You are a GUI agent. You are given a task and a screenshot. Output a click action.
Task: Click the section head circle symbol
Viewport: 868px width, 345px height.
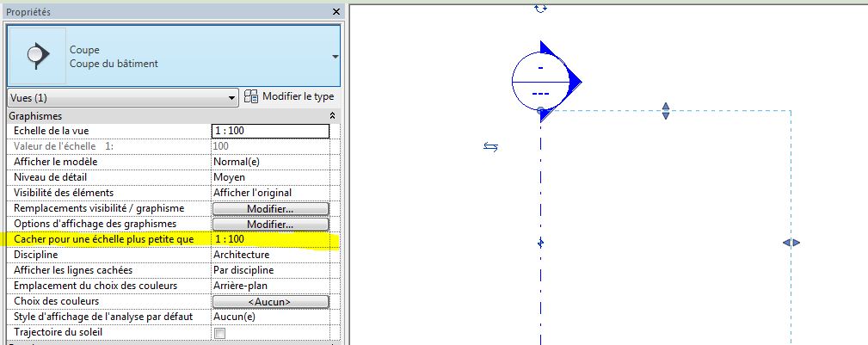point(541,81)
